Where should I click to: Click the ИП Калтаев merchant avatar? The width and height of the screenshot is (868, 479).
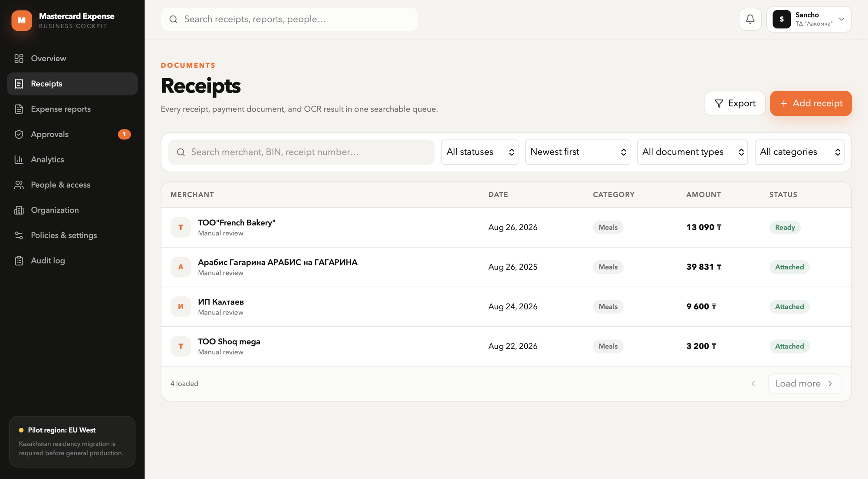(181, 307)
